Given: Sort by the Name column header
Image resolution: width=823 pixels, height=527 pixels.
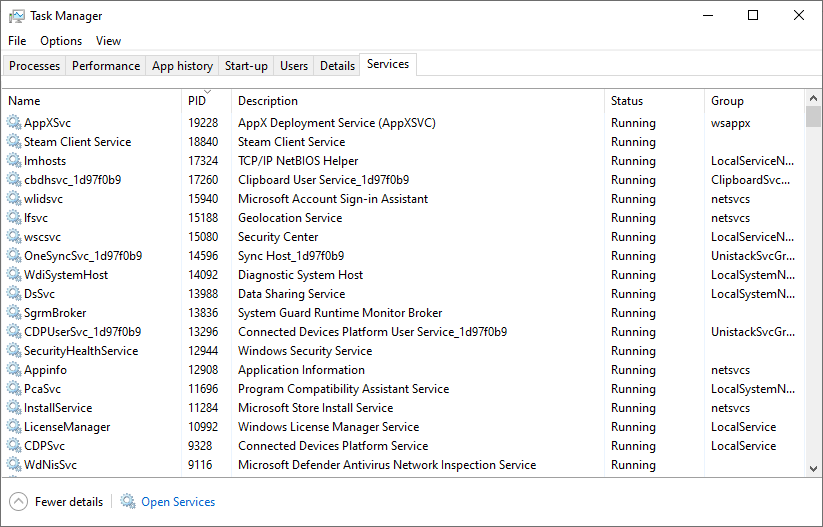Looking at the screenshot, I should tap(92, 101).
